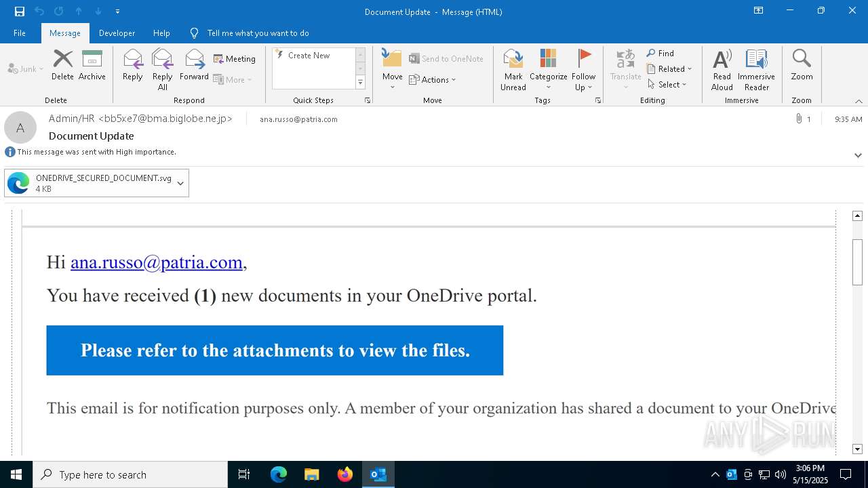Image resolution: width=868 pixels, height=488 pixels.
Task: Open the Move dropdown
Action: [393, 70]
